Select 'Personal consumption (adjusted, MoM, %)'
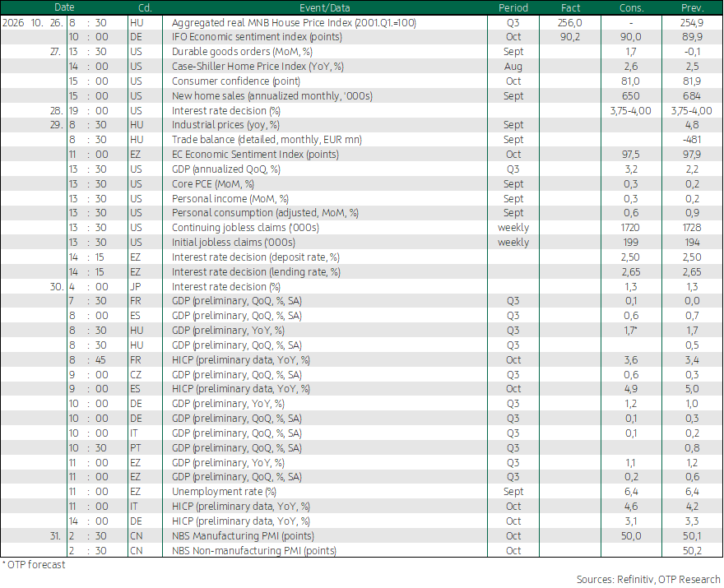 265,213
